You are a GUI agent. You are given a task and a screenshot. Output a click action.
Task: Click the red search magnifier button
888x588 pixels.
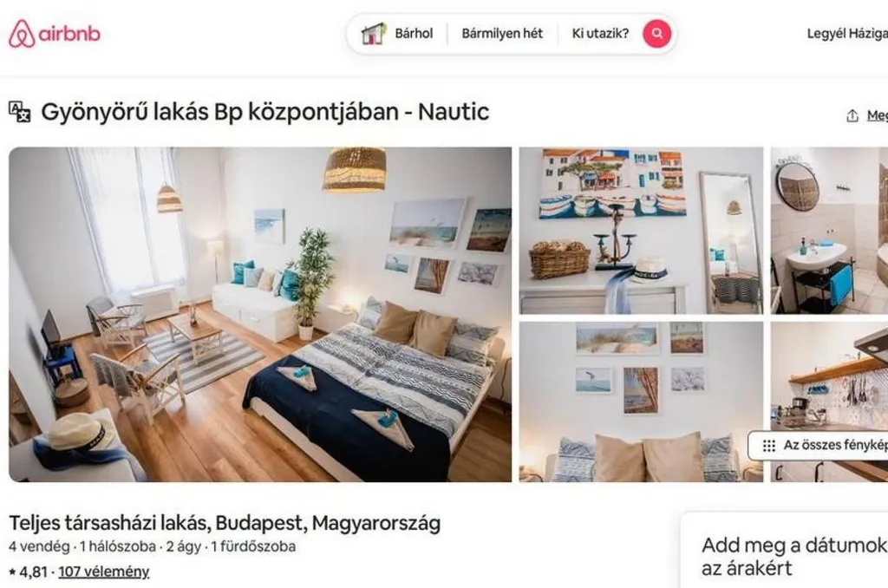point(656,34)
